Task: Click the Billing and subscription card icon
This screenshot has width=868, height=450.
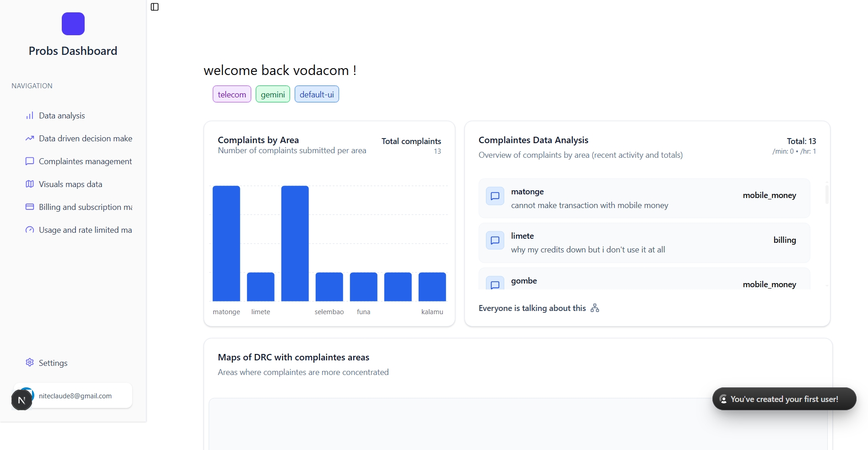Action: (30, 207)
